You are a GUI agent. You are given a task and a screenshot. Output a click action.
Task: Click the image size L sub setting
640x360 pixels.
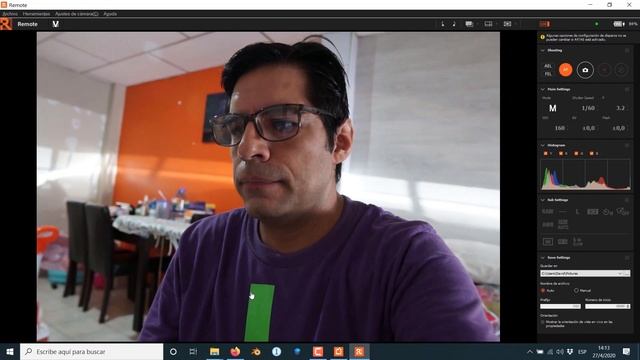click(577, 211)
